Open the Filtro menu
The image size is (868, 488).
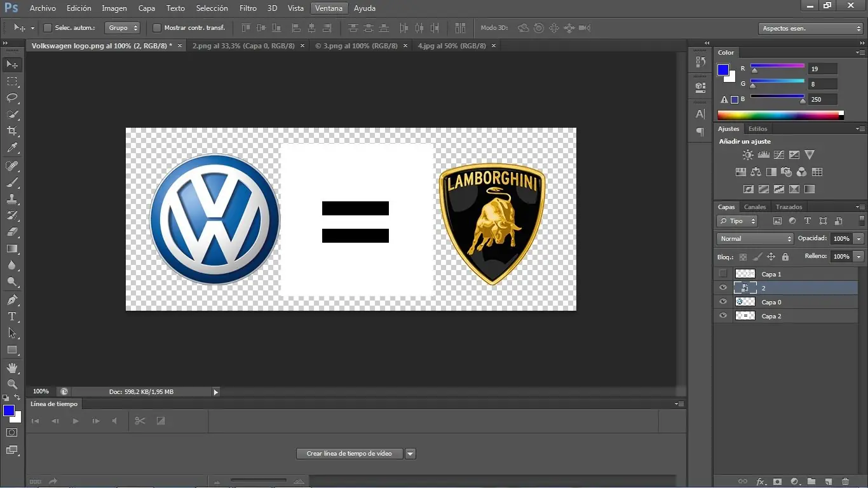click(x=248, y=8)
